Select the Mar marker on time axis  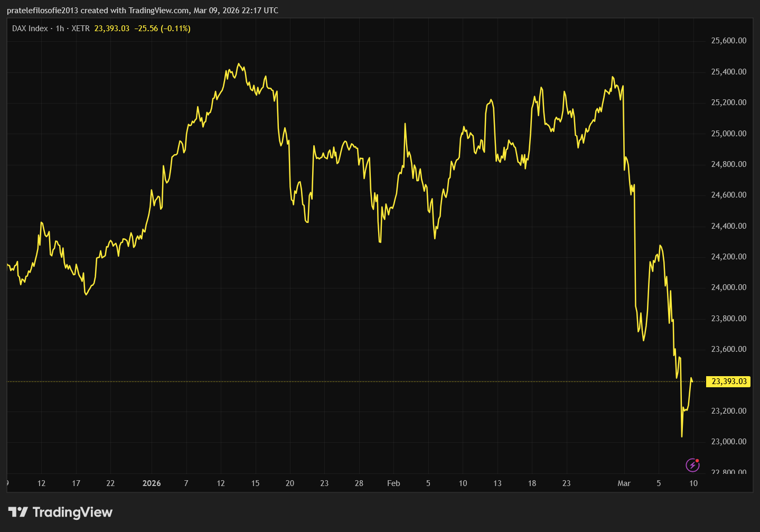click(624, 483)
